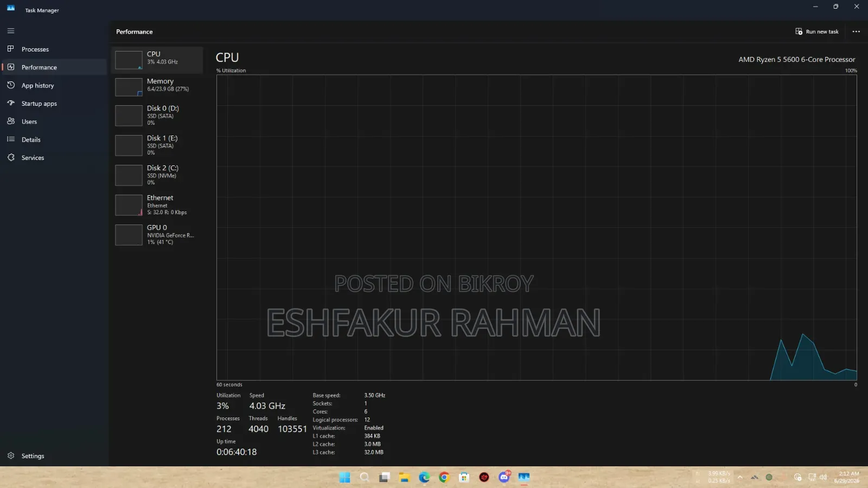This screenshot has width=868, height=488.
Task: Click the L3 cache 32.0 MB value
Action: coord(374,452)
